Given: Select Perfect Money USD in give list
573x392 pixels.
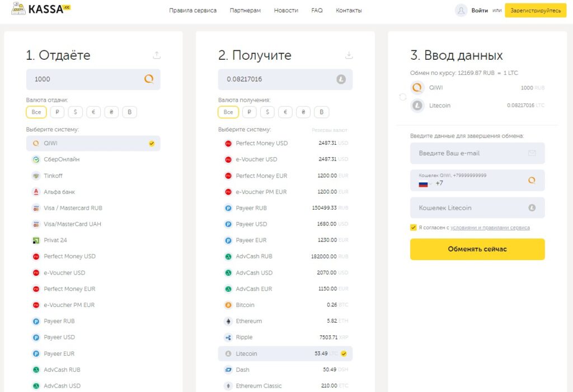Looking at the screenshot, I should coord(93,257).
